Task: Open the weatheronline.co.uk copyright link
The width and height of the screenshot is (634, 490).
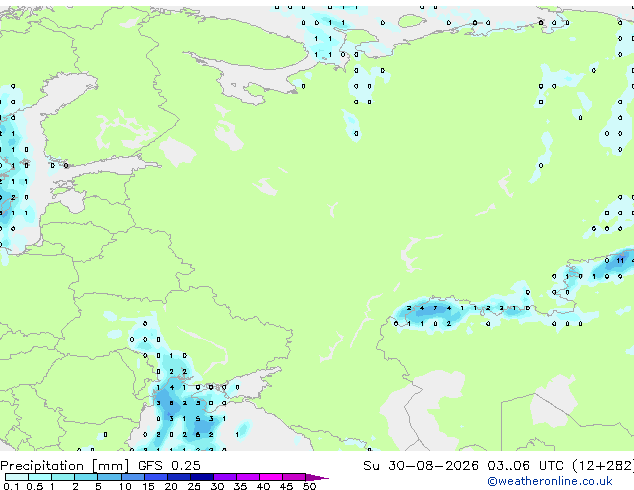Action: coord(550,481)
